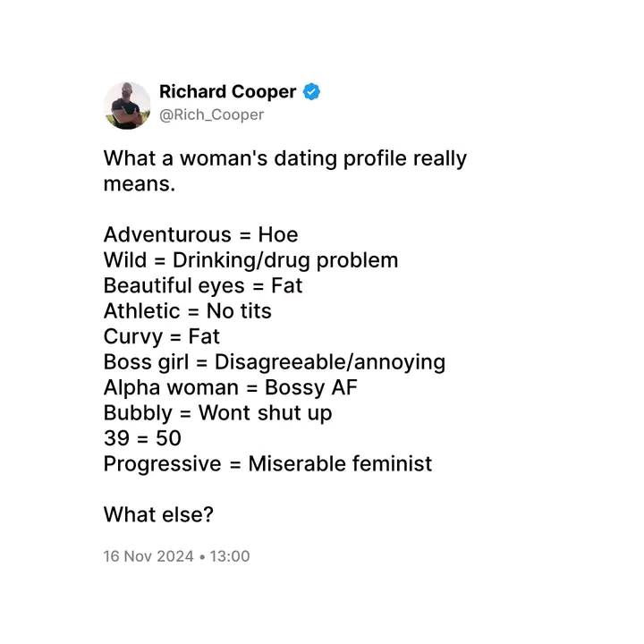
Task: Click the line starting with Alpha woman
Action: tap(231, 387)
